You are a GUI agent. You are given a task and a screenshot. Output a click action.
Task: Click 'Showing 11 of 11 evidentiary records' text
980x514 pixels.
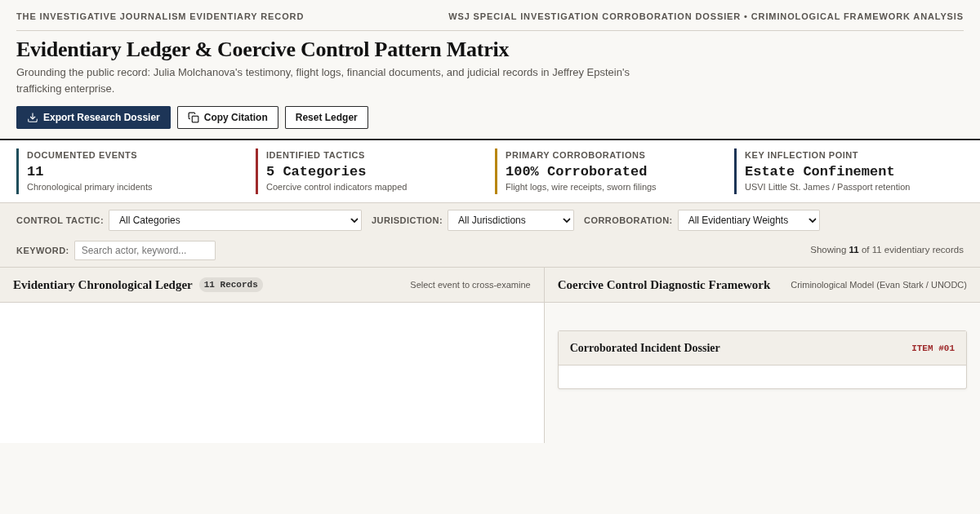887,250
